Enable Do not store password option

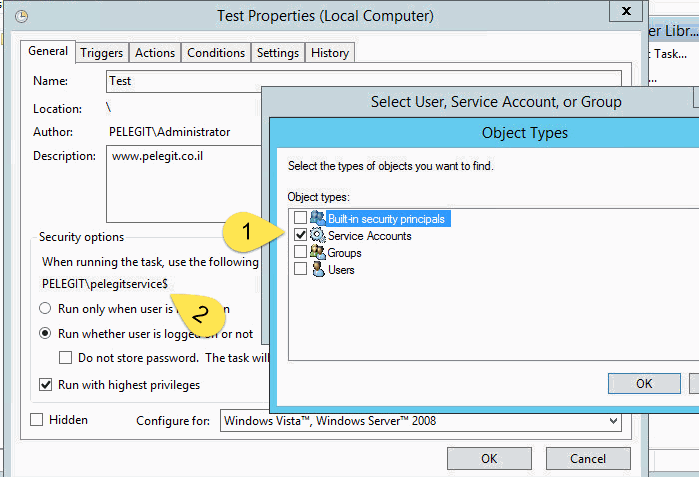pos(66,358)
